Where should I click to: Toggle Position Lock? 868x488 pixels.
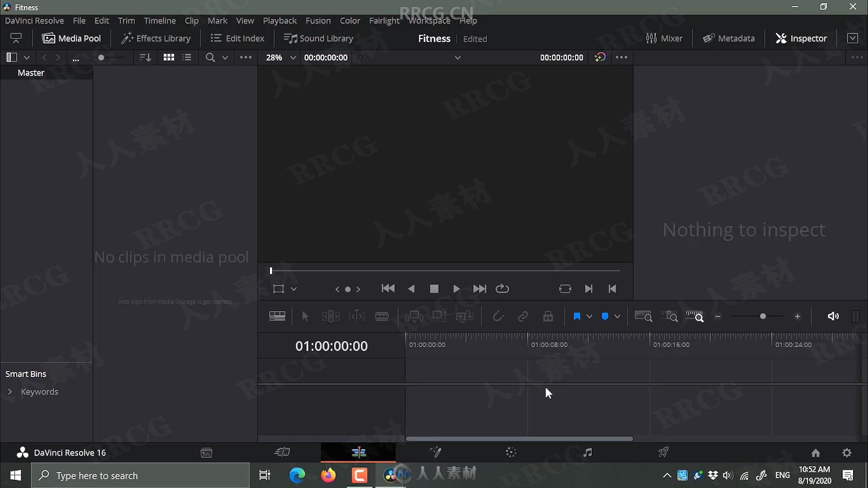click(548, 316)
